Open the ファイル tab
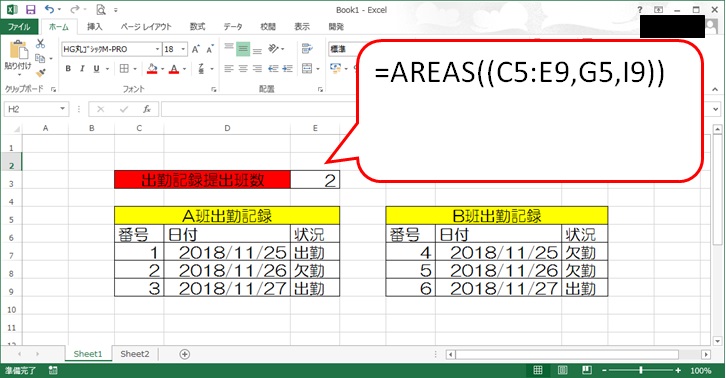 (x=19, y=27)
